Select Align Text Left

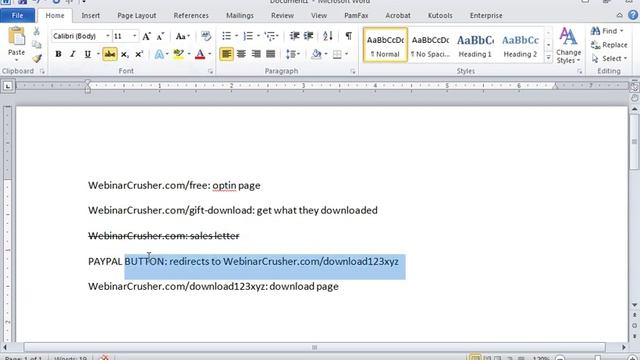227,54
